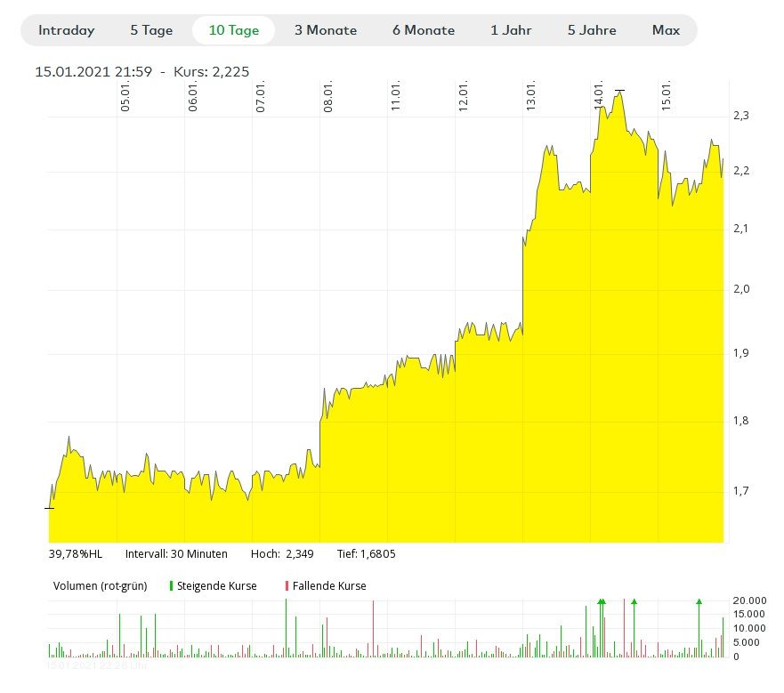This screenshot has height=693, width=784.
Task: Click the high marker at chart peak
Action: click(x=619, y=91)
